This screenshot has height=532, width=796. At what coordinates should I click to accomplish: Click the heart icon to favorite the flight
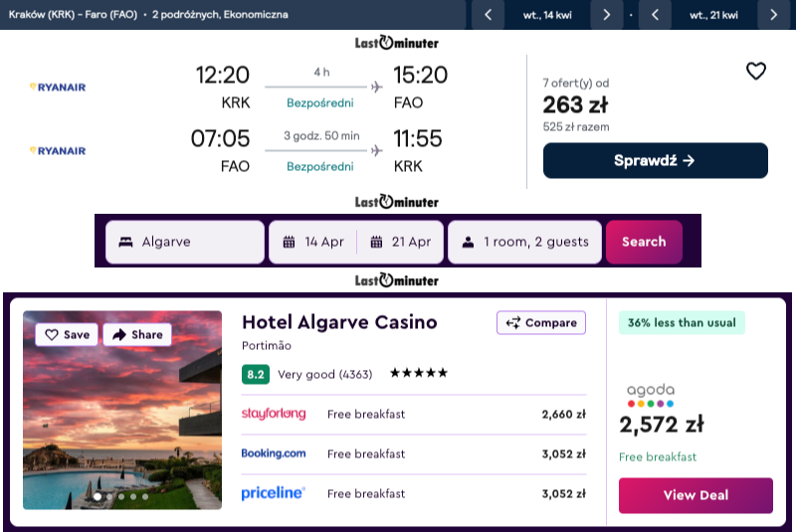756,72
